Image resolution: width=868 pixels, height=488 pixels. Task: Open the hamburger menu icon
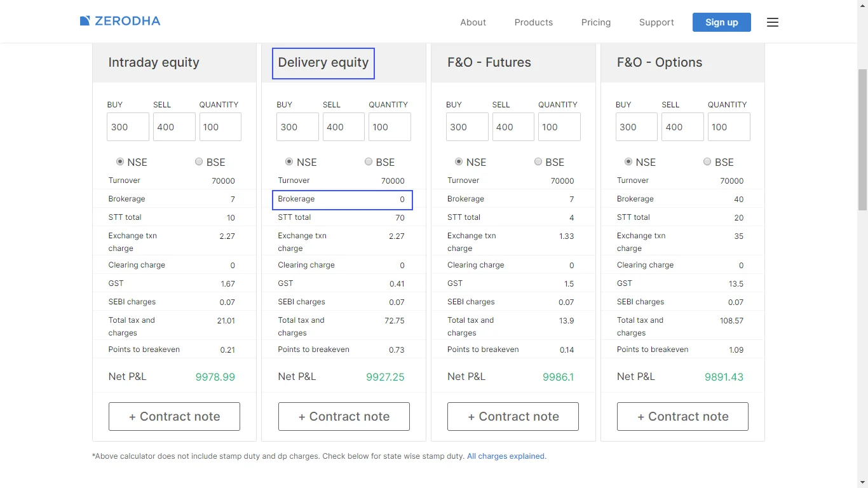(773, 22)
